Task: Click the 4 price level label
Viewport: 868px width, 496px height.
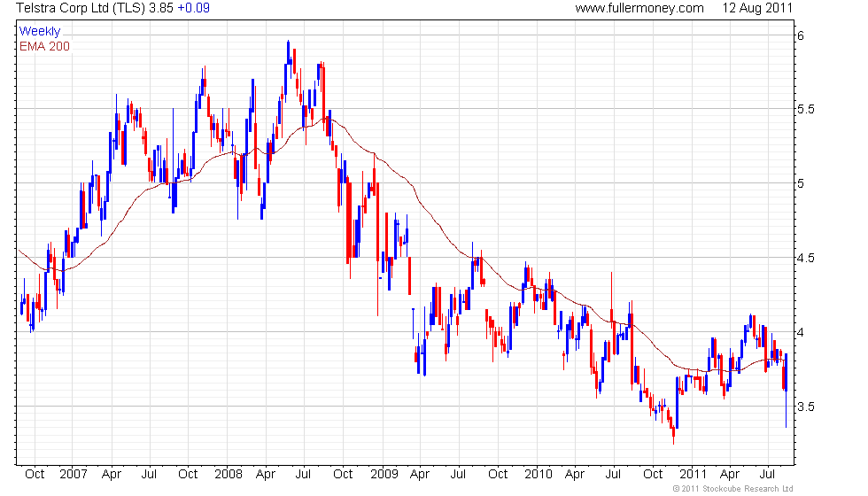Action: pos(801,333)
